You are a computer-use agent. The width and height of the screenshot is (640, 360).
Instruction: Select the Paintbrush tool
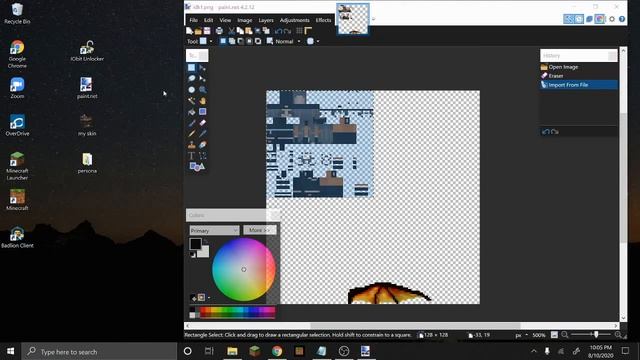pos(191,122)
